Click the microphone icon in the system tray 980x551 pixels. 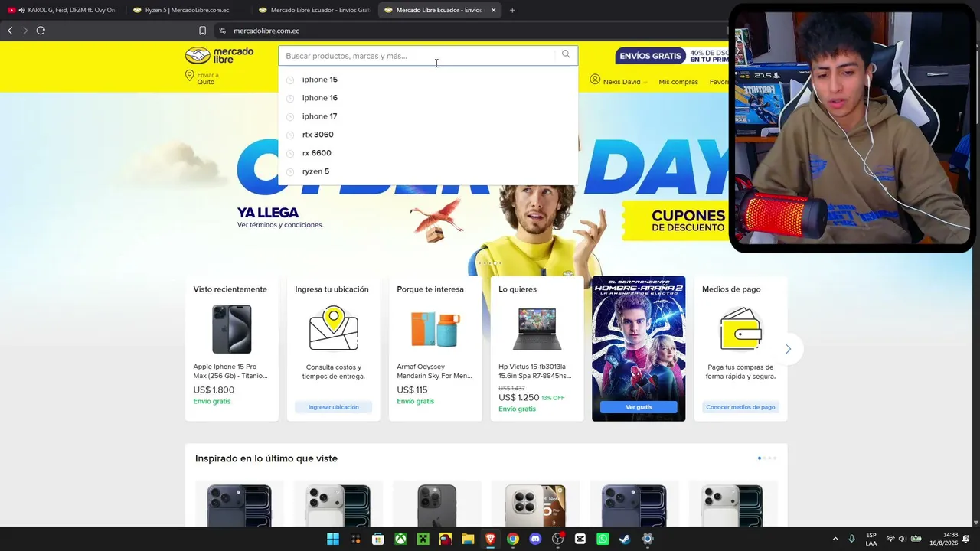pos(851,539)
